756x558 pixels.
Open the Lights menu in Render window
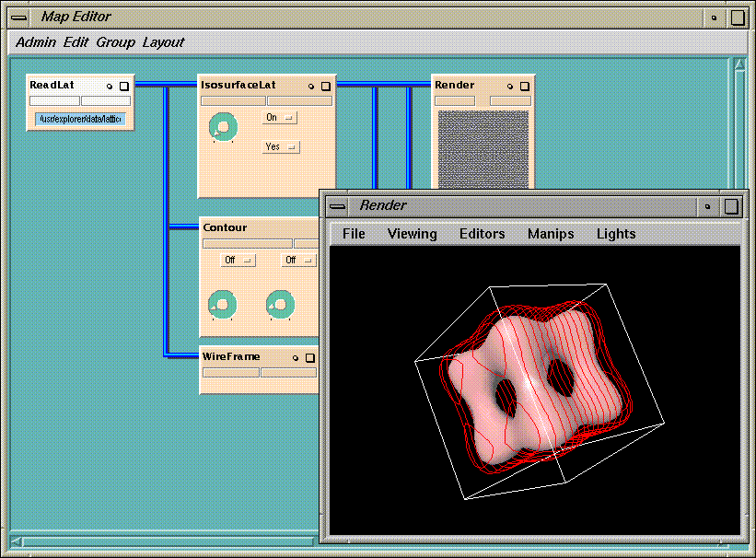[616, 234]
